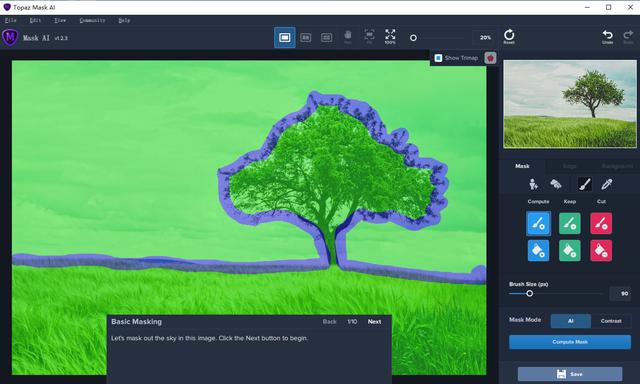
Task: Undo the last action
Action: coord(607,36)
